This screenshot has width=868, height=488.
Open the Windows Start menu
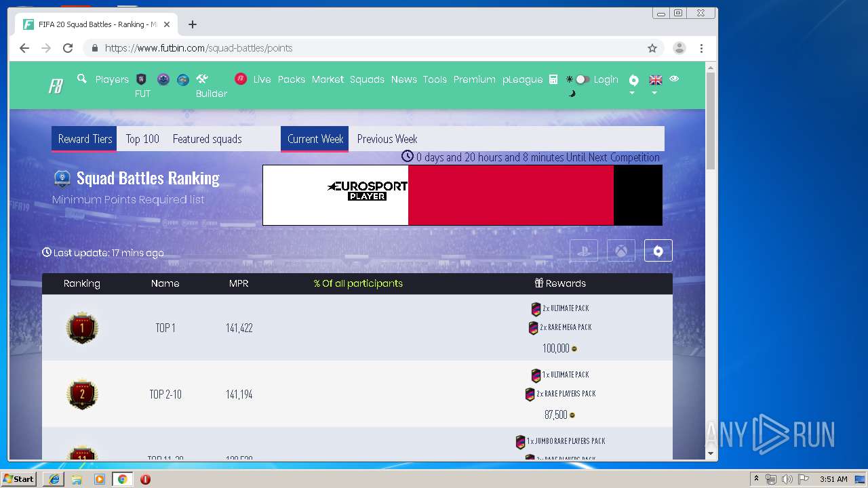(19, 479)
